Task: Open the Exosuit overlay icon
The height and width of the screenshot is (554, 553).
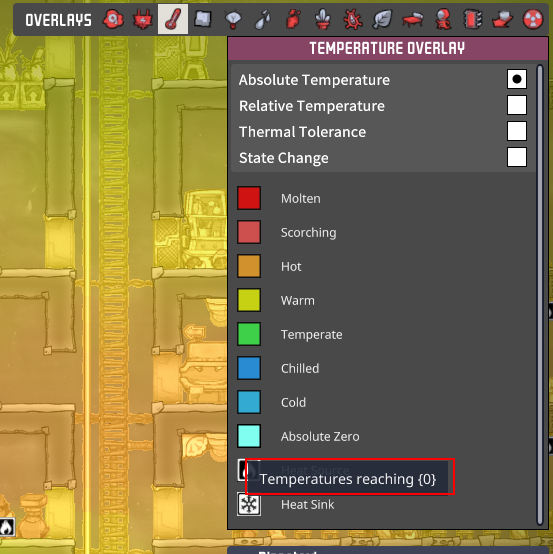Action: click(442, 19)
